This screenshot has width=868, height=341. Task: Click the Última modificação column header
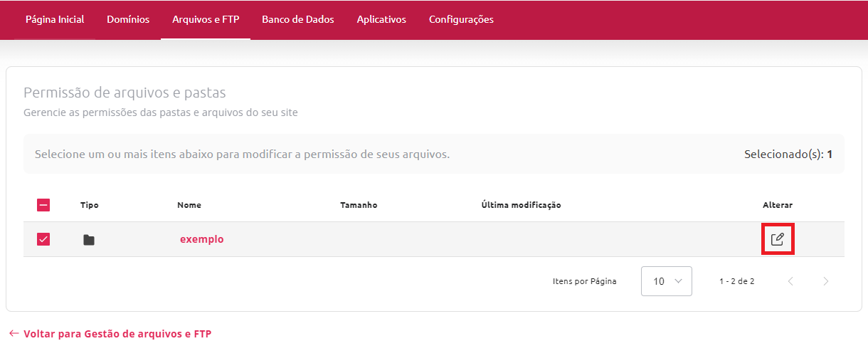[522, 205]
